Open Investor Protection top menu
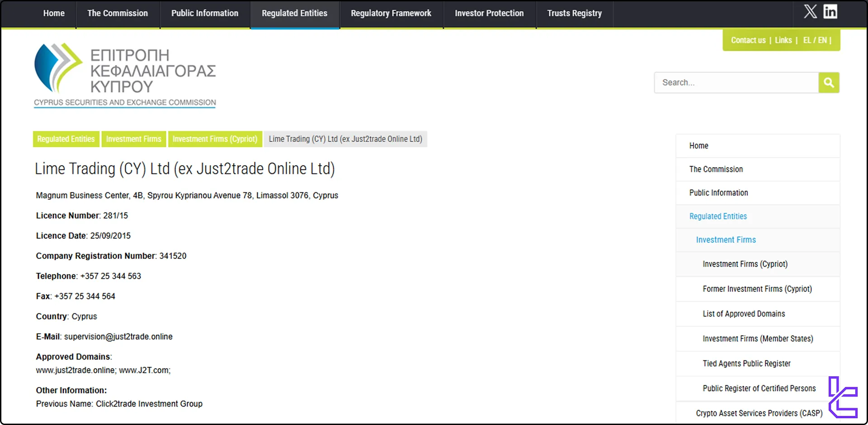 pos(489,14)
